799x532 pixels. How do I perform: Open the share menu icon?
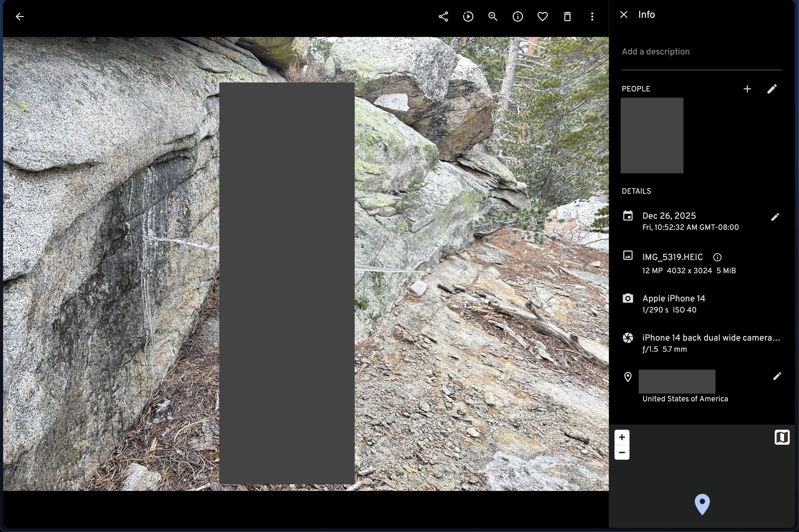(443, 17)
